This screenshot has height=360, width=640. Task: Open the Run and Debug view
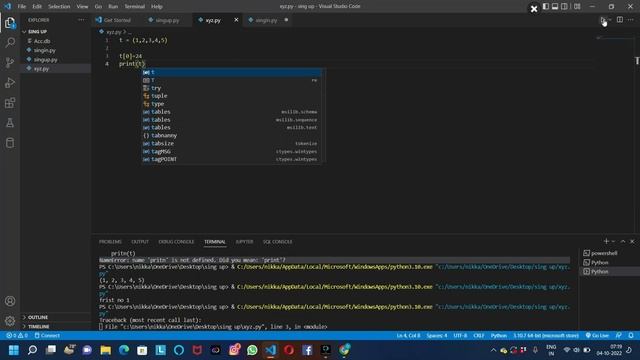click(x=10, y=82)
